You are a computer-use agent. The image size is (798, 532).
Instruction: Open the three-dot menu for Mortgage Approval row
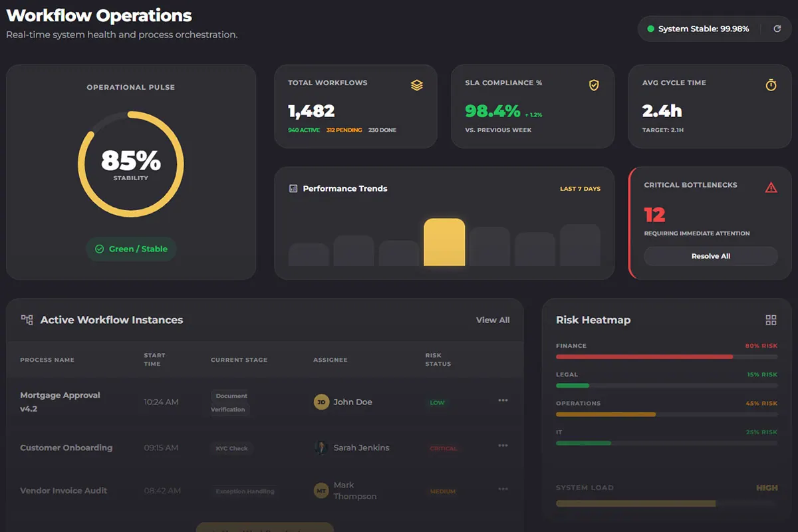pos(503,400)
